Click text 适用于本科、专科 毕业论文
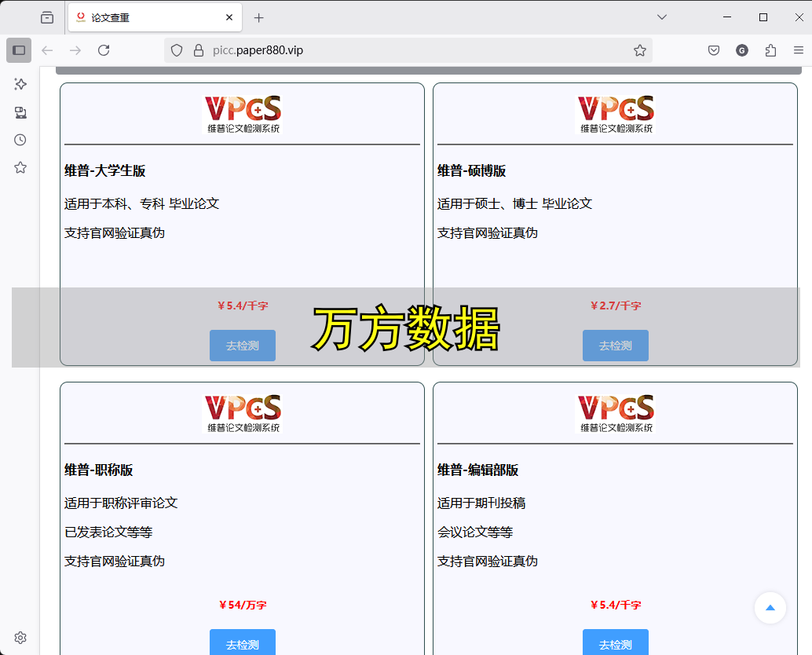The width and height of the screenshot is (812, 655). coord(142,204)
